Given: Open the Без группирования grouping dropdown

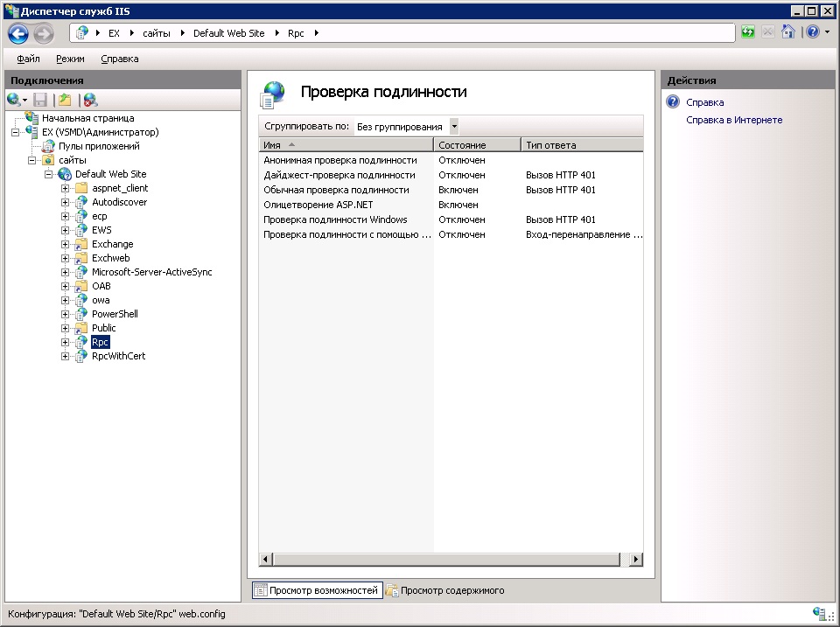Looking at the screenshot, I should [454, 127].
